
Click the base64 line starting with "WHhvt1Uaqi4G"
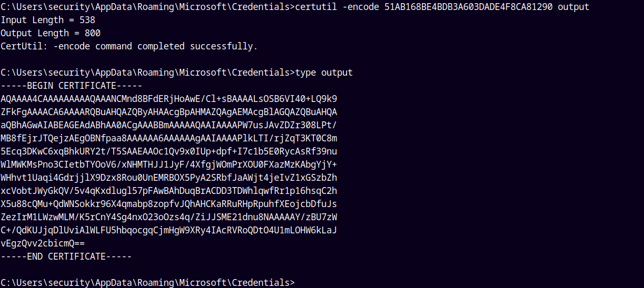point(169,178)
